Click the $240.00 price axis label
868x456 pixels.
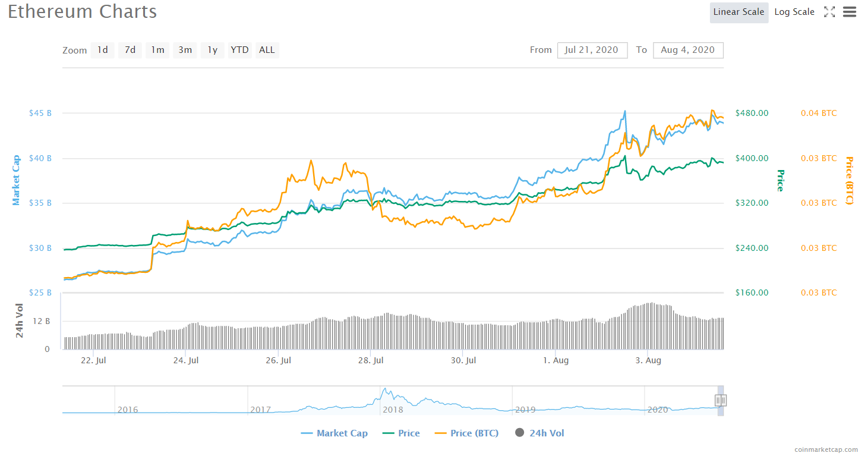[752, 248]
